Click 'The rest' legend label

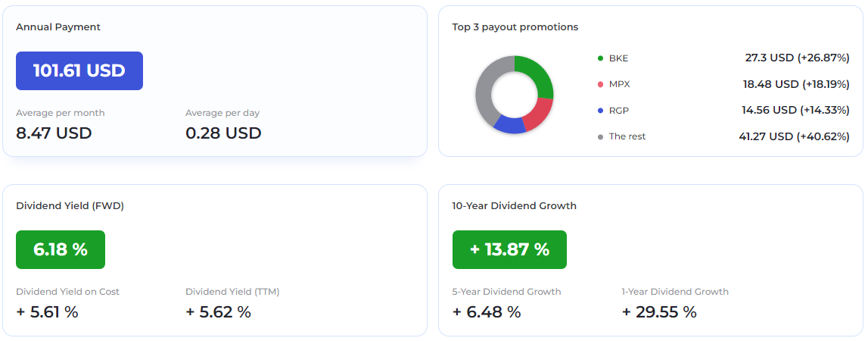[x=627, y=136]
